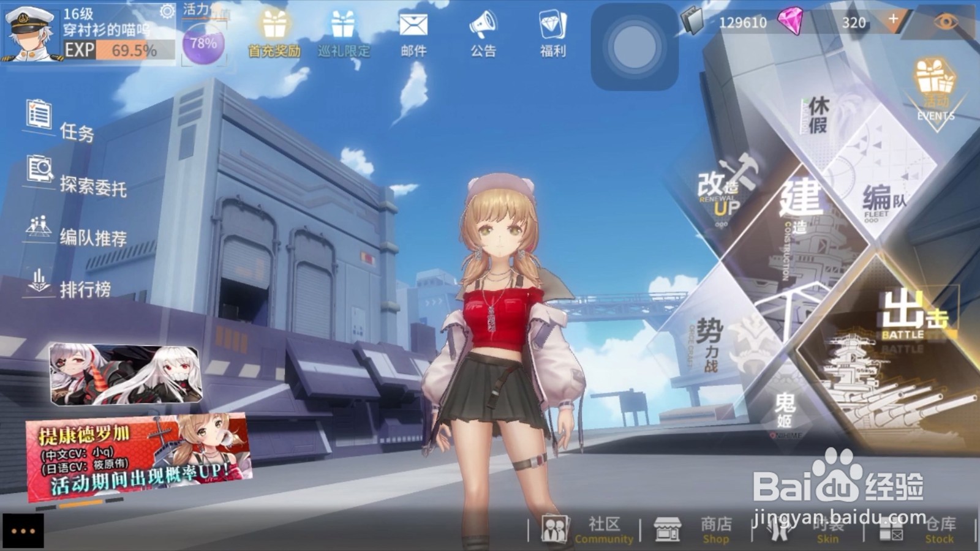The image size is (980, 551).
Task: Expand the three-dots menu button
Action: click(23, 530)
